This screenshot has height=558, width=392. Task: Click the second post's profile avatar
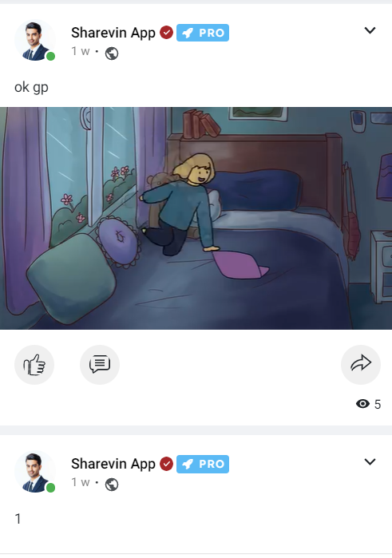click(x=35, y=471)
